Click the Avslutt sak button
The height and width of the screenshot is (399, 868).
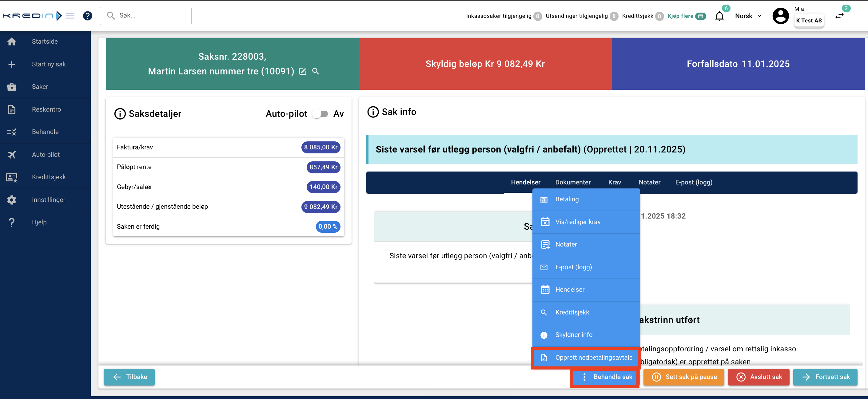point(758,377)
